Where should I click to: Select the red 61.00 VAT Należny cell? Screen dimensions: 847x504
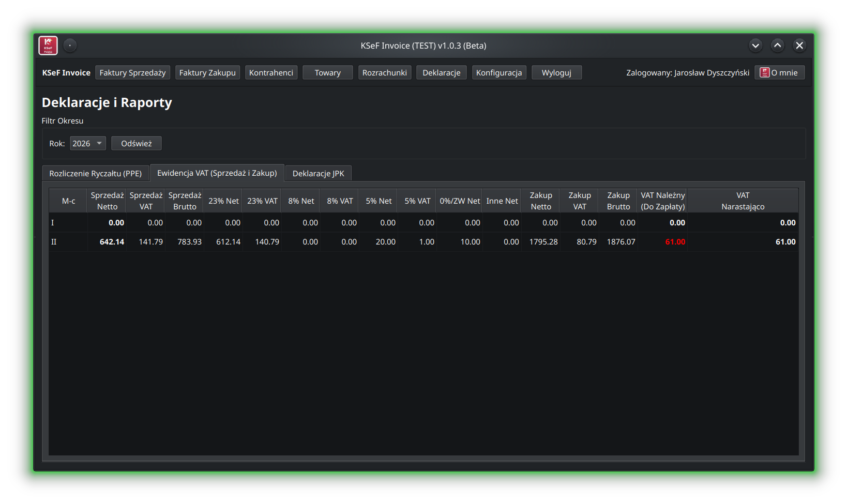[x=675, y=242]
